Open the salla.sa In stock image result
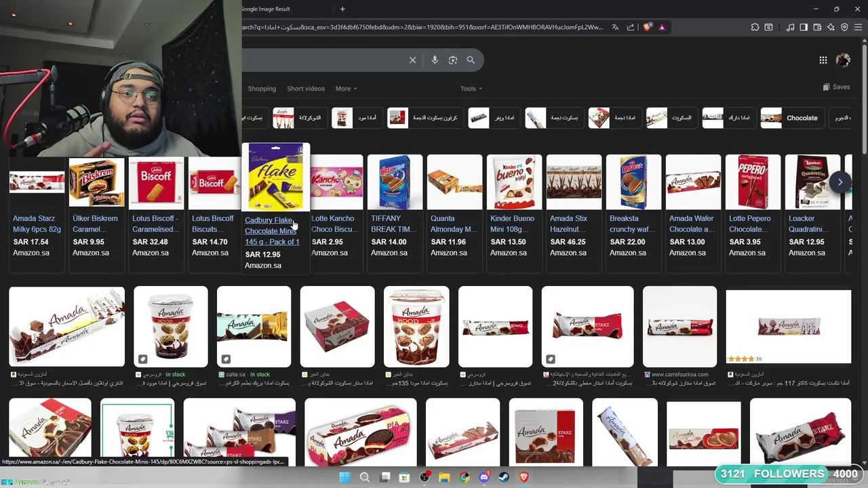This screenshot has width=868, height=488. (254, 327)
